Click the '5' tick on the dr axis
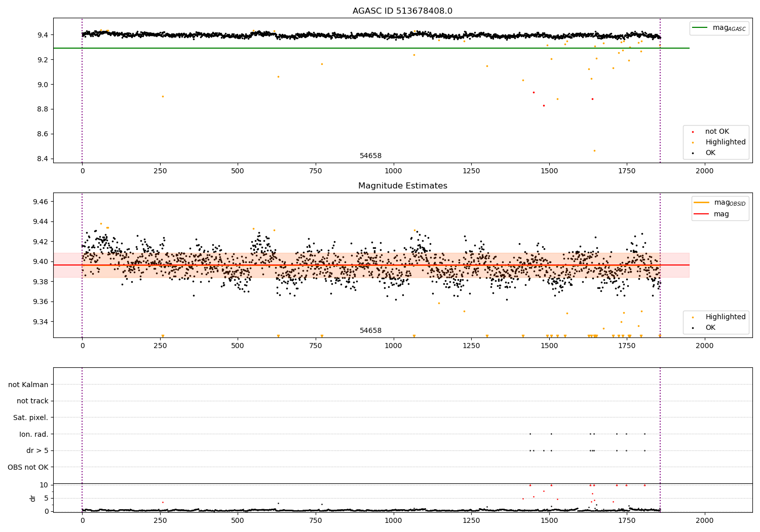 click(x=47, y=498)
